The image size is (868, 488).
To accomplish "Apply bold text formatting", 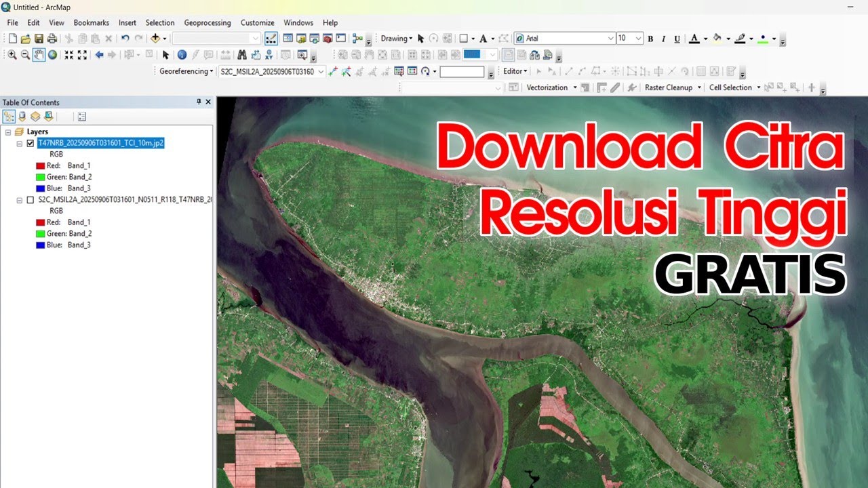I will (x=650, y=39).
